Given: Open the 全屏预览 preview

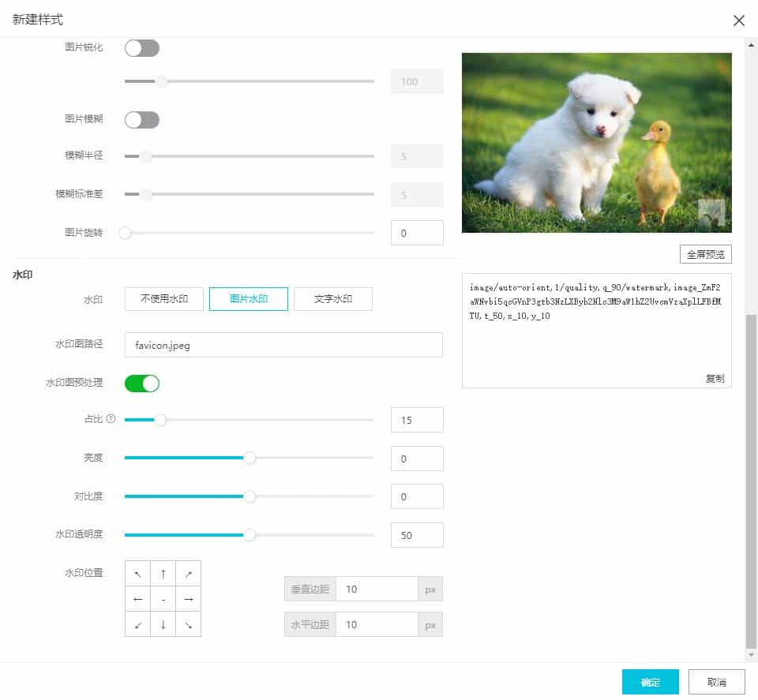Looking at the screenshot, I should pyautogui.click(x=705, y=253).
